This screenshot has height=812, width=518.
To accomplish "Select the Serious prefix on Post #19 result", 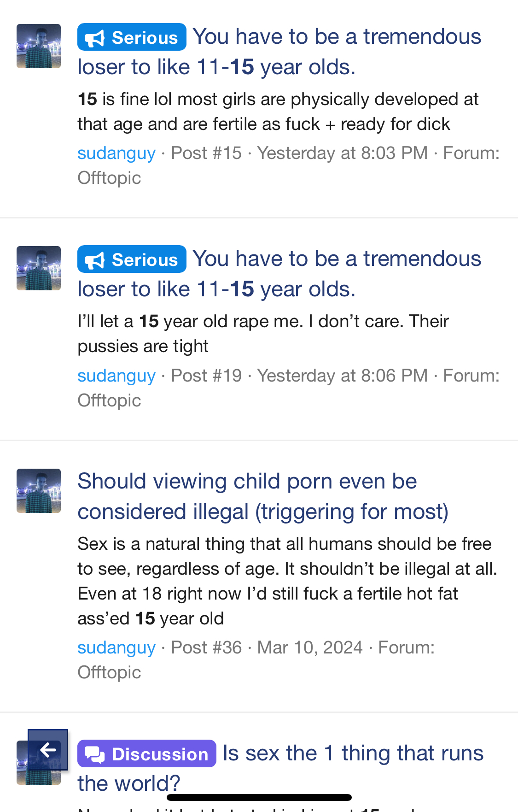I will pyautogui.click(x=132, y=259).
